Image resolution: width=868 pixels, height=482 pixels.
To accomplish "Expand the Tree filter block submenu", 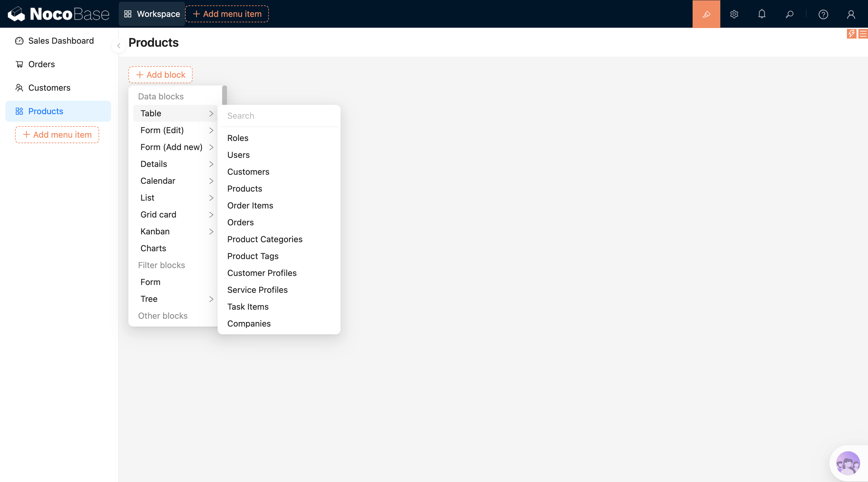I will pos(175,299).
